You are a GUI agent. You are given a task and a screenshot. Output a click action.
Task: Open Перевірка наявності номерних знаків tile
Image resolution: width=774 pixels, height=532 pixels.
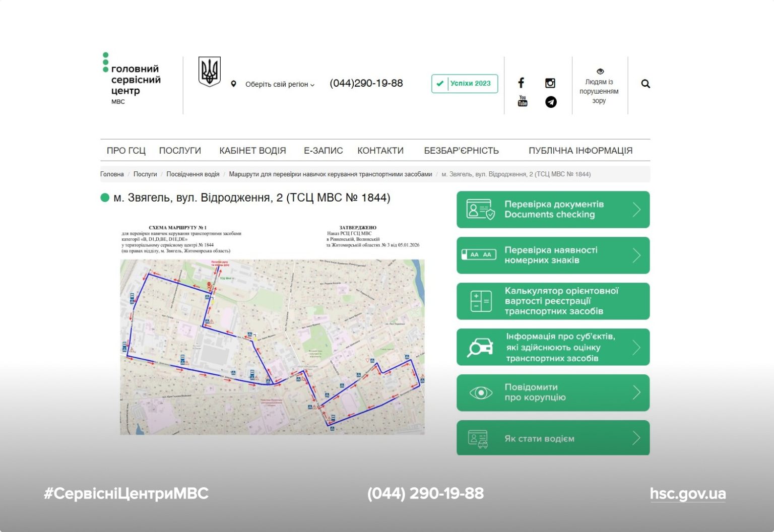click(x=553, y=255)
